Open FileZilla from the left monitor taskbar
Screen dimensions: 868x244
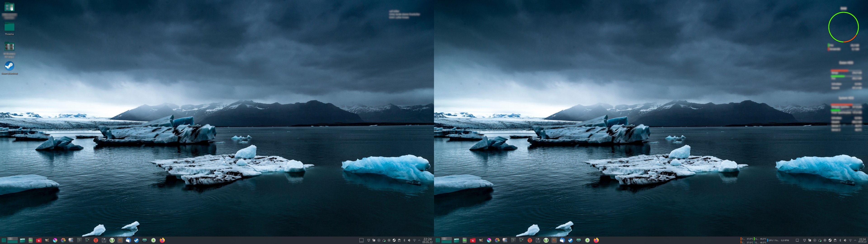tap(39, 240)
